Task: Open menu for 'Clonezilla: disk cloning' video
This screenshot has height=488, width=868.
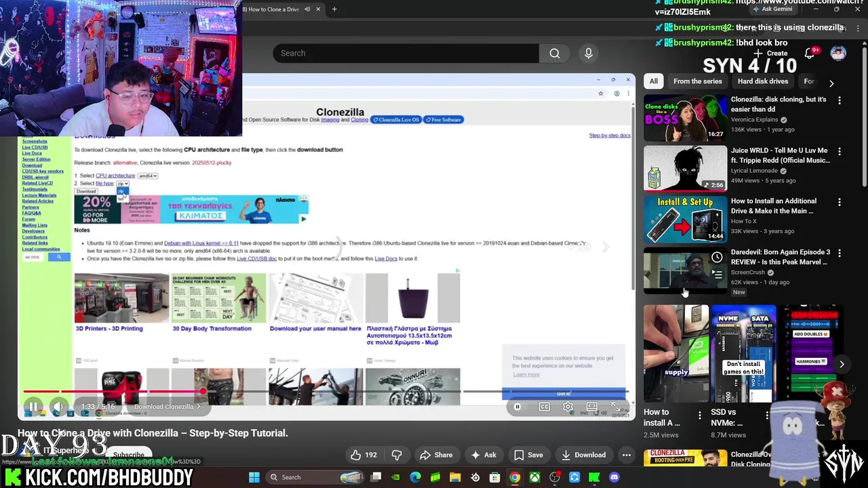Action: pyautogui.click(x=840, y=101)
